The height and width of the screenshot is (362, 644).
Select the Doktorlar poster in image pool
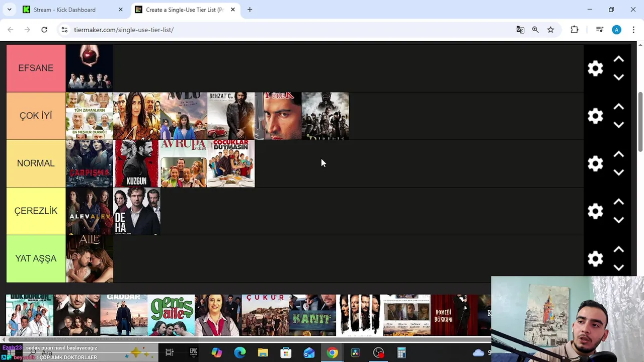click(29, 315)
